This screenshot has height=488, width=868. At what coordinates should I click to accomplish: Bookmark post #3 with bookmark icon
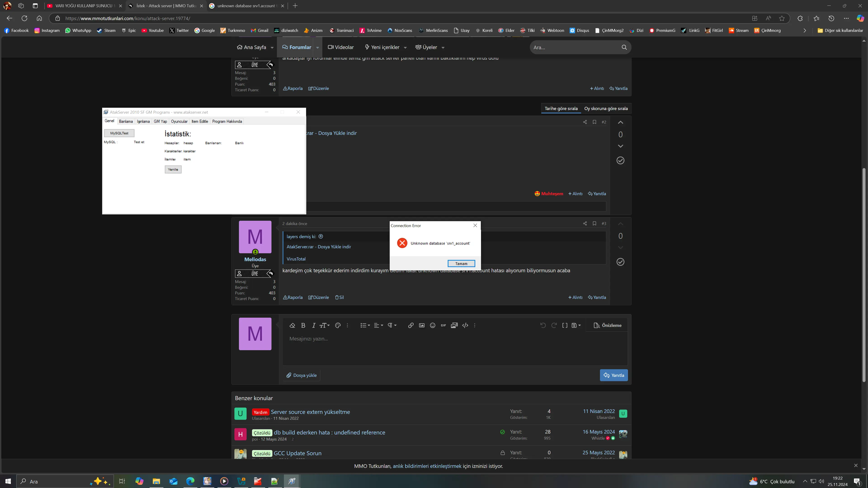click(x=594, y=224)
